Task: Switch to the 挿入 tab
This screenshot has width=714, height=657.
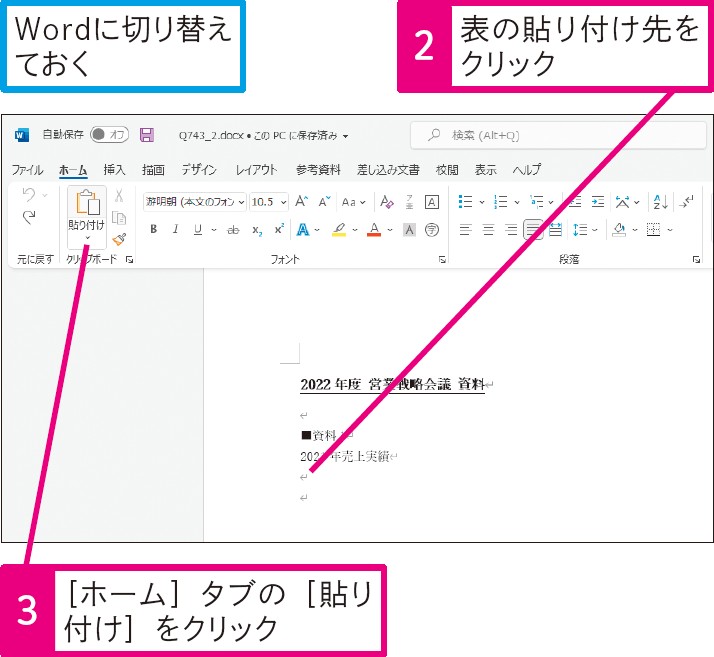Action: (114, 170)
